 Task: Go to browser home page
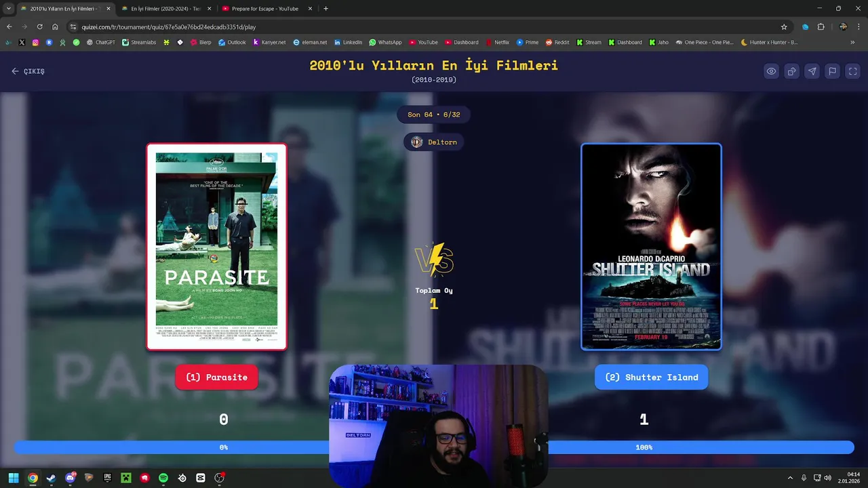[x=55, y=27]
